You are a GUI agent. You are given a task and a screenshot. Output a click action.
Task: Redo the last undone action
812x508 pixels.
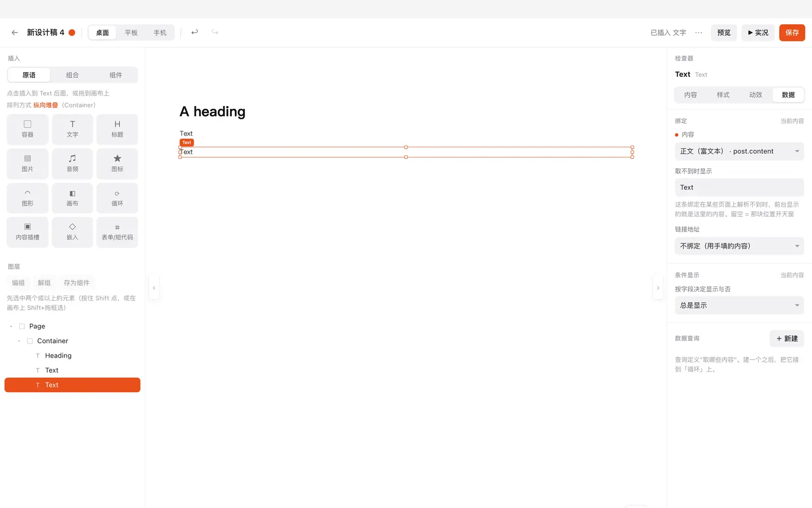click(x=215, y=32)
